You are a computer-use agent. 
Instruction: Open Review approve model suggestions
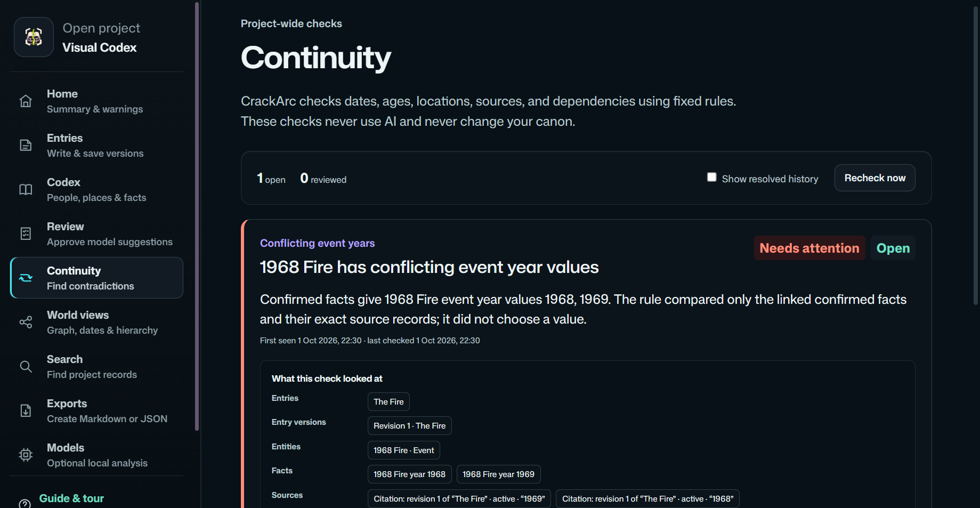(96, 234)
